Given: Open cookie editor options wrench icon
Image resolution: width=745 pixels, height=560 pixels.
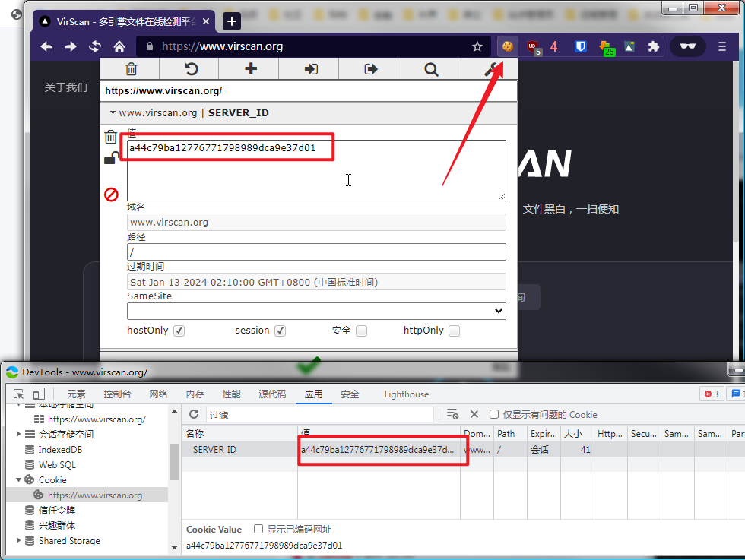Looking at the screenshot, I should click(491, 70).
